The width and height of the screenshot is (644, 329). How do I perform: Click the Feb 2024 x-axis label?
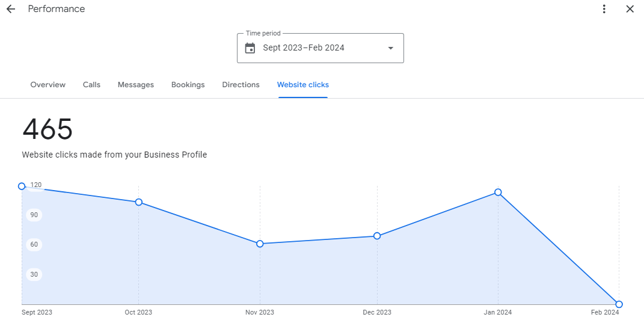pos(605,312)
